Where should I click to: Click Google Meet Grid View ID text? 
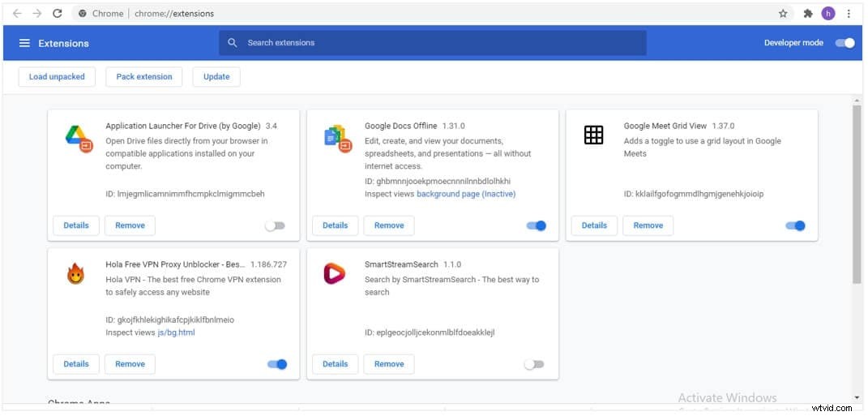coord(694,194)
